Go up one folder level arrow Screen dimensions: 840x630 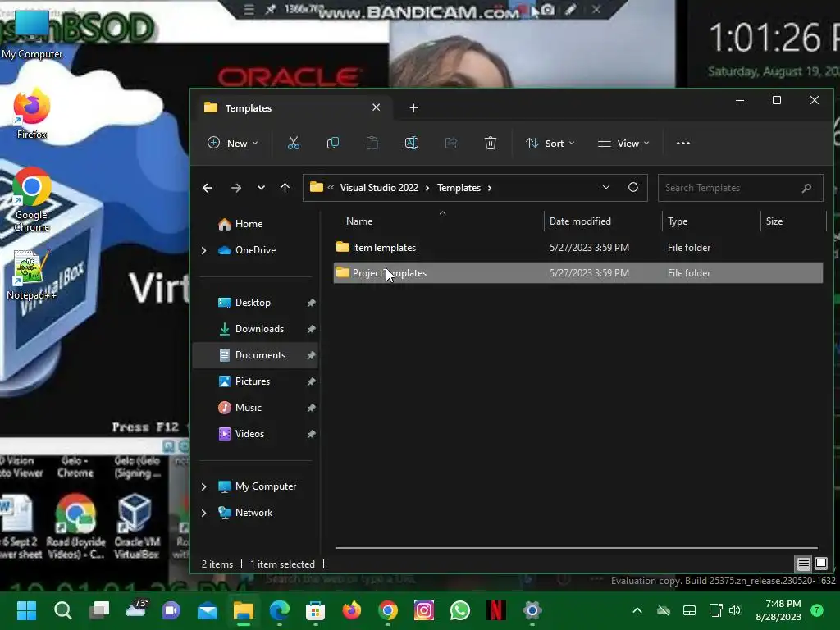pyautogui.click(x=285, y=188)
